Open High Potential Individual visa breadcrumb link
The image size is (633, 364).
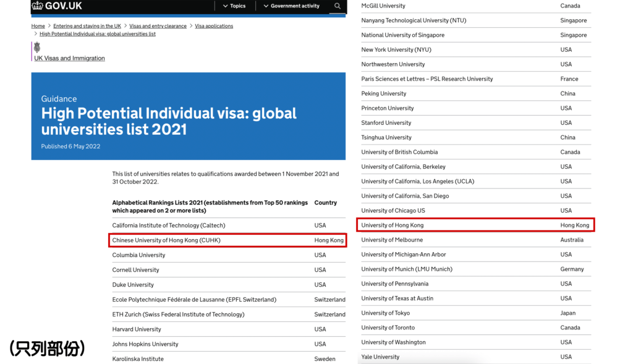coord(98,34)
